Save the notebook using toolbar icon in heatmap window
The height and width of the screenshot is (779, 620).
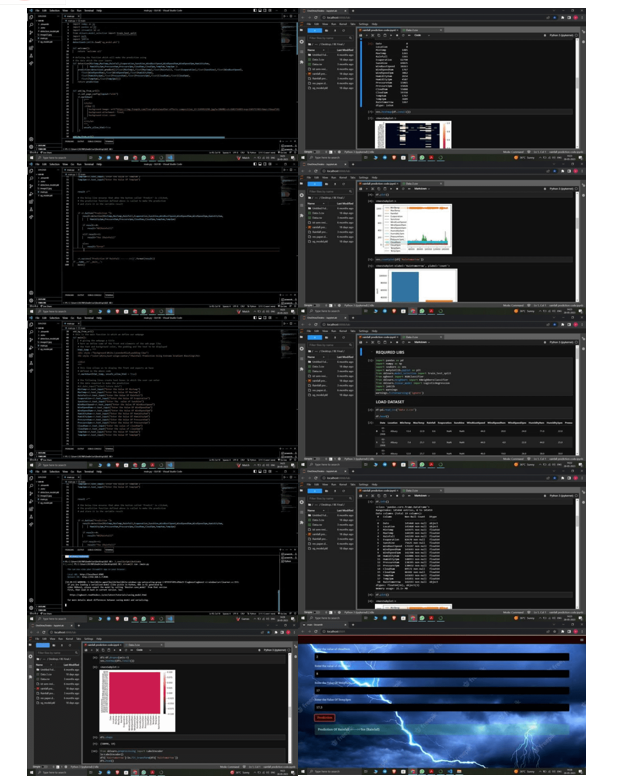pyautogui.click(x=86, y=650)
